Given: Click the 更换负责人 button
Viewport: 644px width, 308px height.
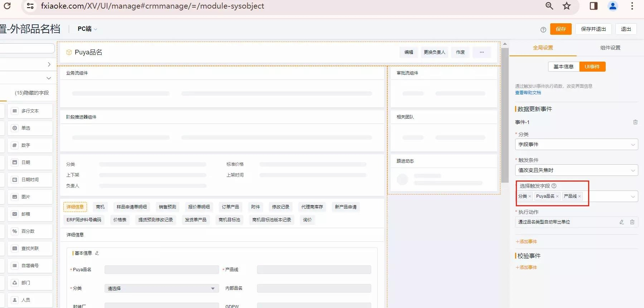Looking at the screenshot, I should tap(435, 52).
